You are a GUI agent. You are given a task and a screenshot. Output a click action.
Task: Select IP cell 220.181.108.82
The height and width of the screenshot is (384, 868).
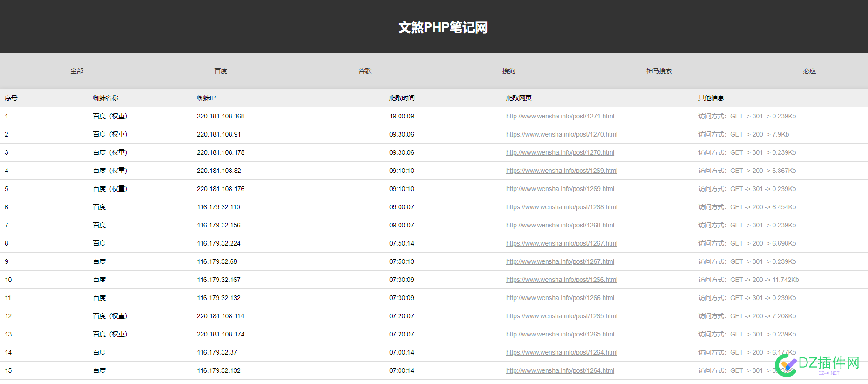[x=219, y=171]
